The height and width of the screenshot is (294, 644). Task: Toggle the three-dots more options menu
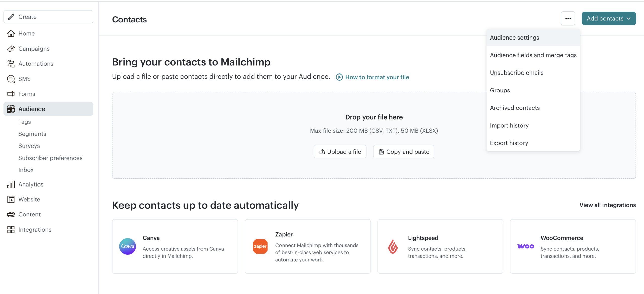[568, 18]
